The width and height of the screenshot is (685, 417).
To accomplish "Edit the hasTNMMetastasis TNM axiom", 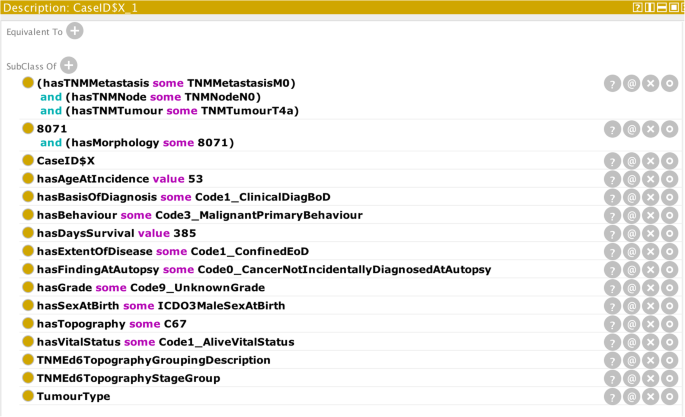I will (669, 83).
